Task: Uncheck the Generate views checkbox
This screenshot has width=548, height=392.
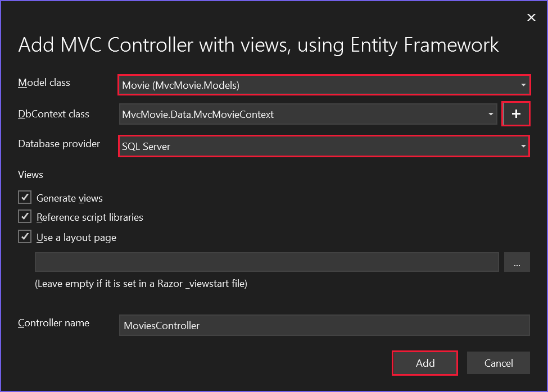Action: [x=24, y=197]
